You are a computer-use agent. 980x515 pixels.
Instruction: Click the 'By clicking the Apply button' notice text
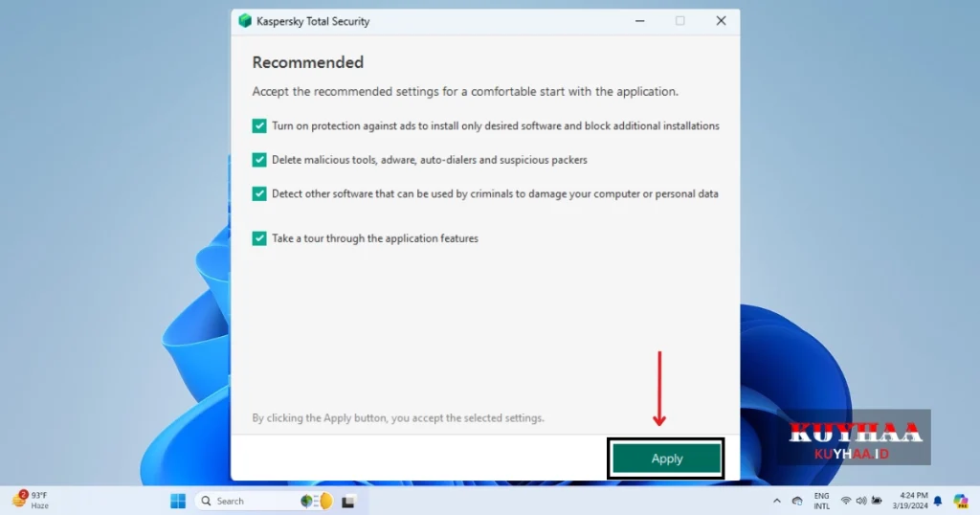[398, 418]
